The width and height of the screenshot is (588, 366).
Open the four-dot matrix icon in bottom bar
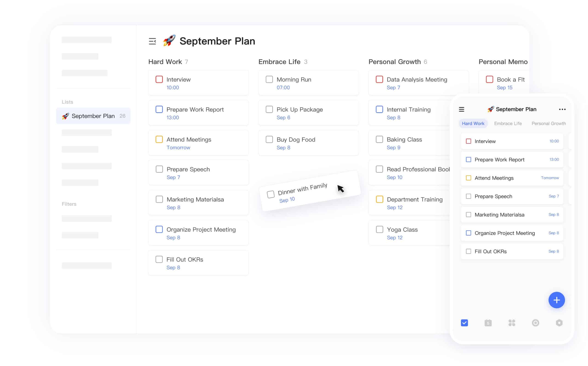click(x=512, y=323)
